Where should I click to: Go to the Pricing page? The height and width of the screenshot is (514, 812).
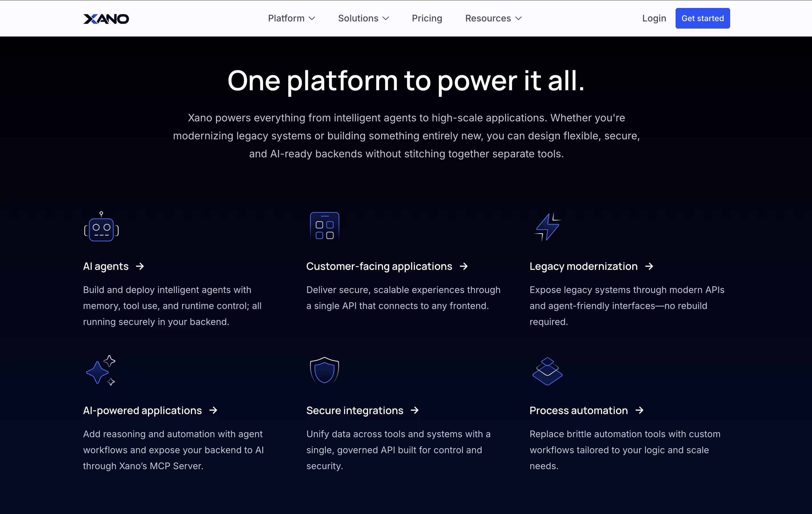[x=427, y=18]
